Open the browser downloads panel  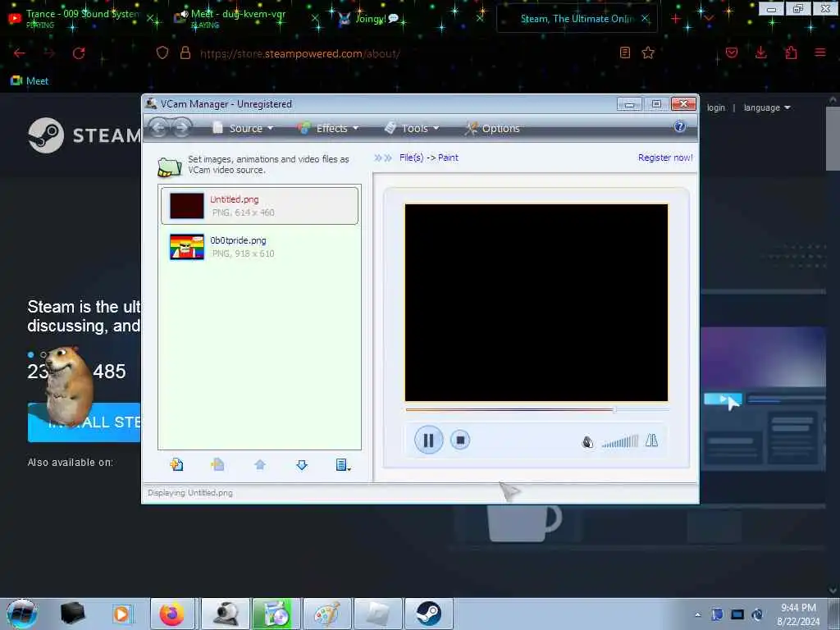[x=760, y=52]
